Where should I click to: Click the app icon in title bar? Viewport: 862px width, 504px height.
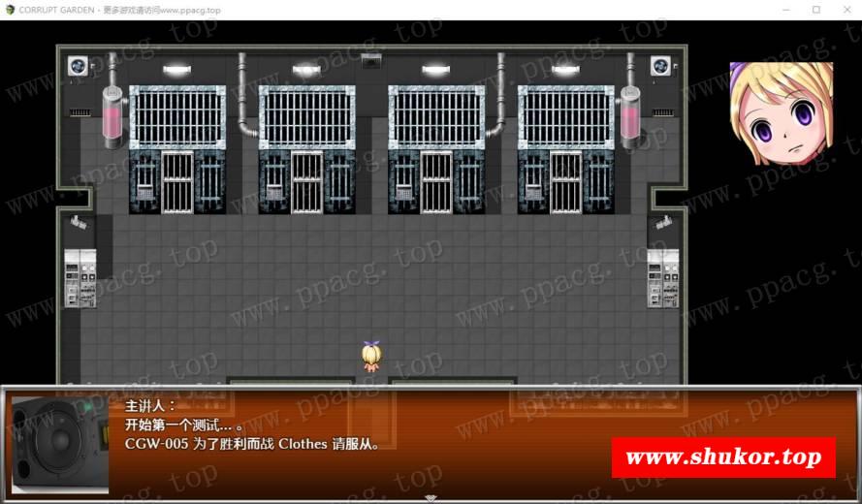point(10,10)
